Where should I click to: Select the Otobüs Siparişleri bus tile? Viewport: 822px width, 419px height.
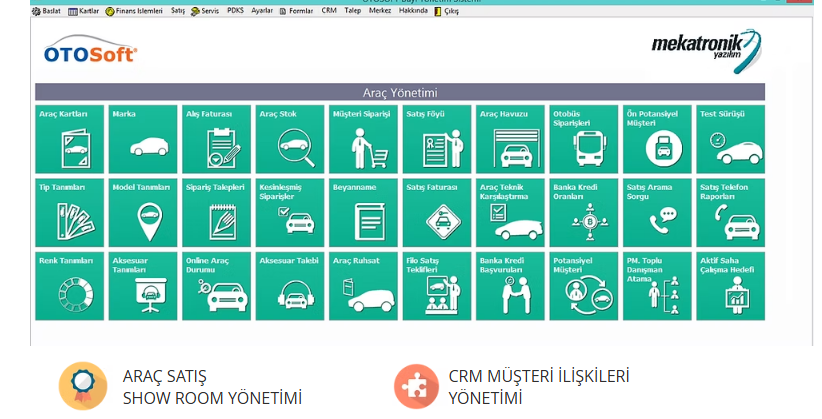click(x=584, y=139)
